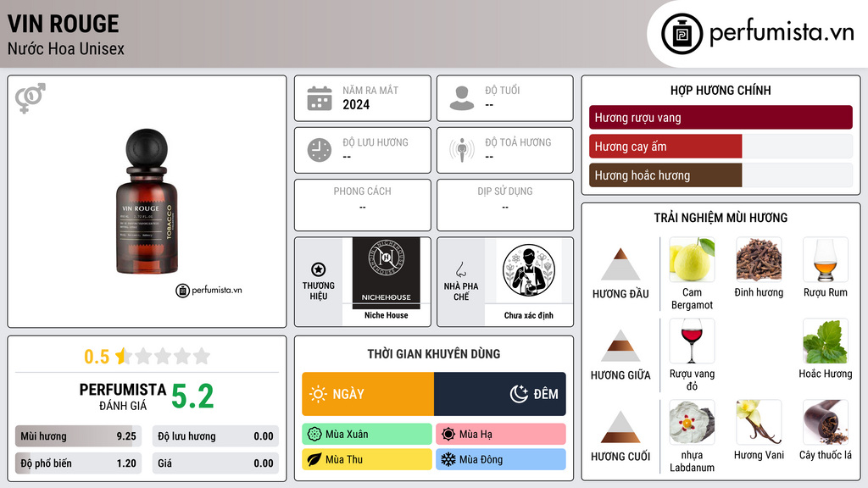Click the Nước Hoa Unisex subtitle
The height and width of the screenshot is (488, 868).
click(66, 49)
